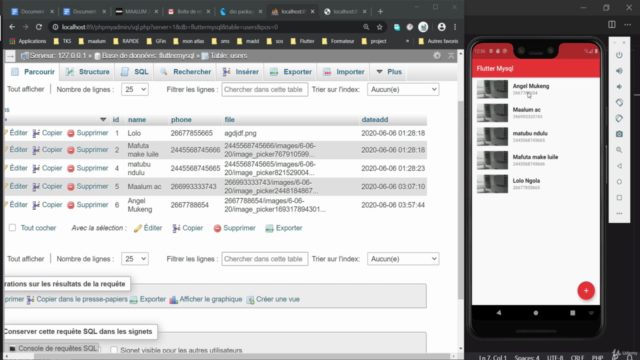640x360 pixels.
Task: Rotate emulator right with second rotate icon
Action: (x=619, y=118)
